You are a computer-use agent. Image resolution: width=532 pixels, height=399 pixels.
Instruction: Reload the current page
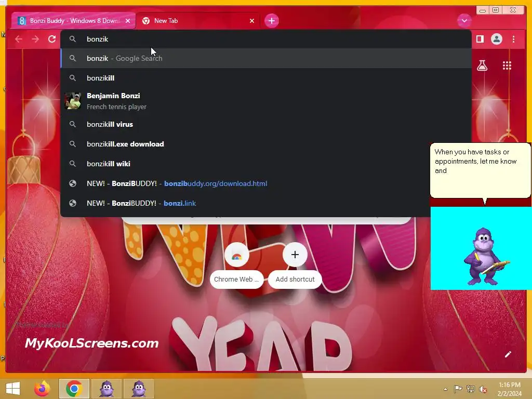coord(52,39)
